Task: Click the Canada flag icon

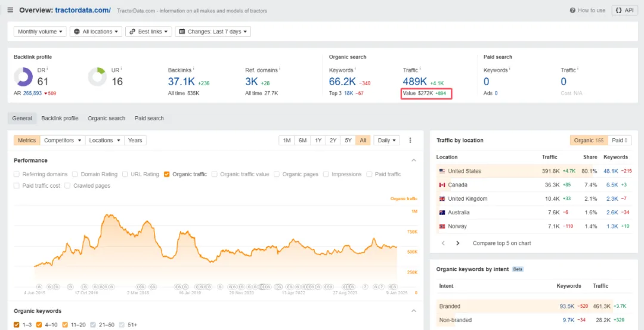Action: point(442,185)
